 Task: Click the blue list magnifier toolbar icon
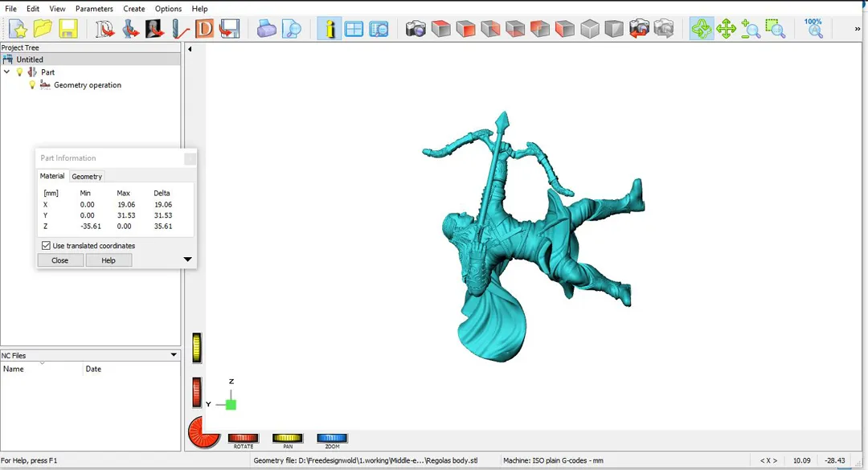(379, 29)
